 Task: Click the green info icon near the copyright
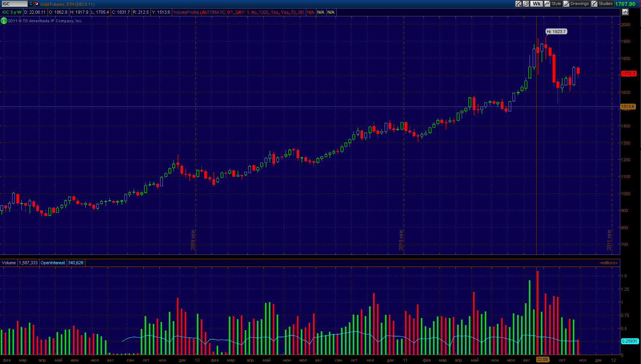coord(4,21)
